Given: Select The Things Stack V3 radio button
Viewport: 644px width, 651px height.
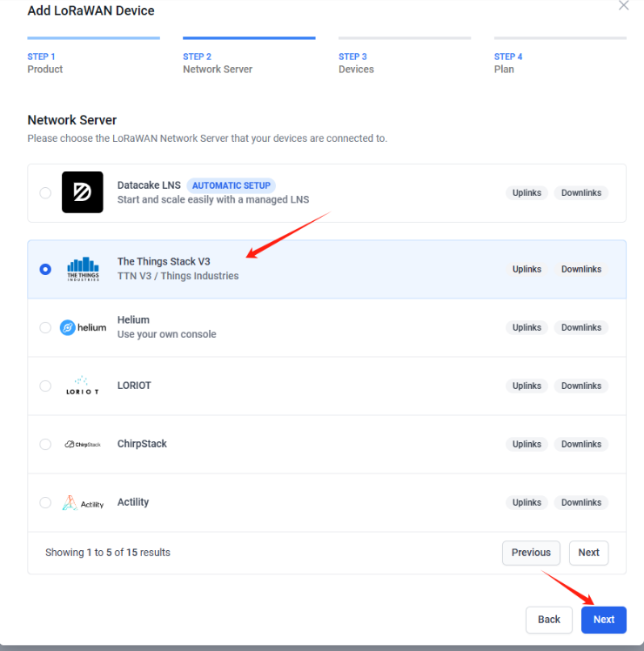Looking at the screenshot, I should [x=45, y=270].
